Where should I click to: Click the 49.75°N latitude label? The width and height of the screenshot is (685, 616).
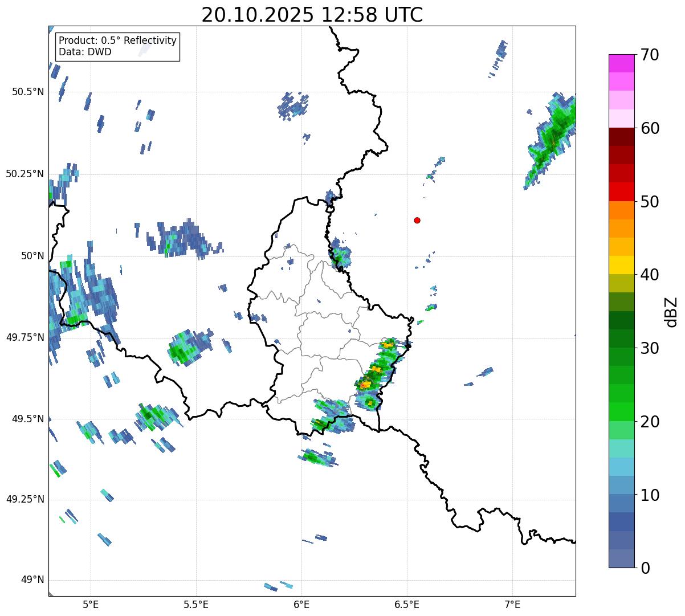point(25,337)
